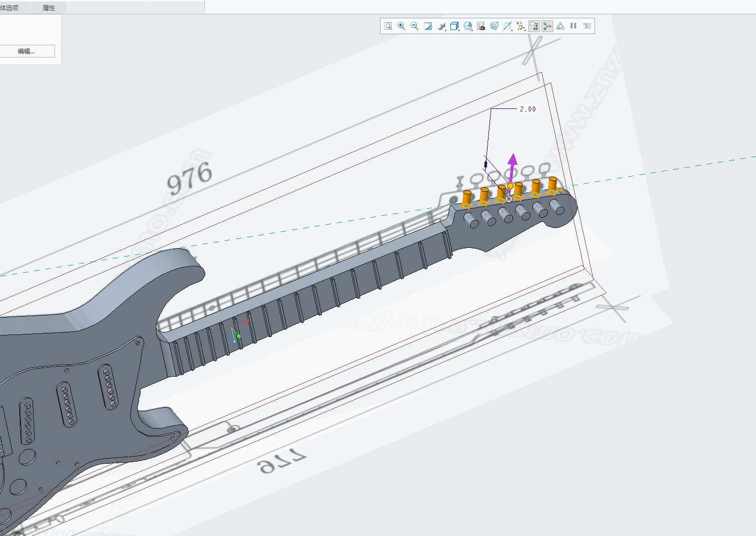Screen dimensions: 756x536
Task: Select the 2.00 dimension value
Action: pos(528,109)
